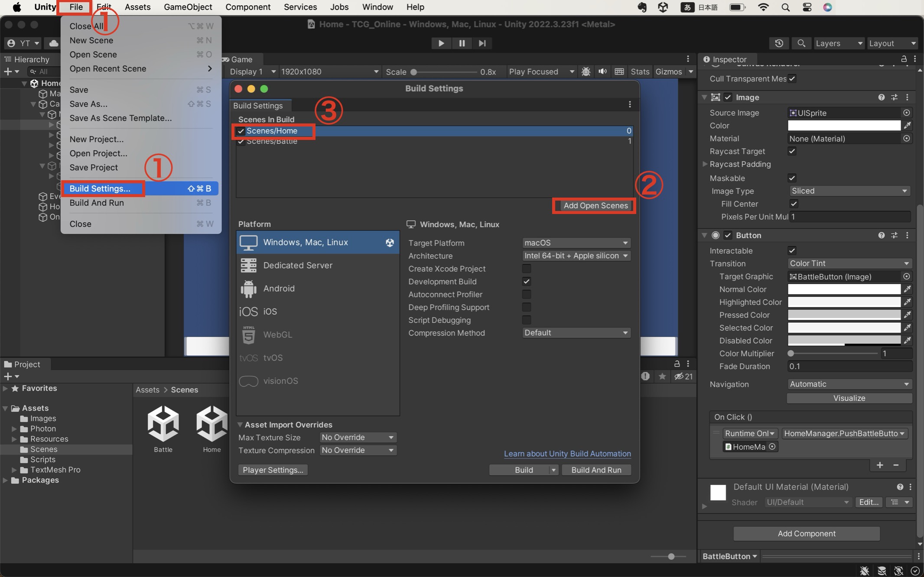The image size is (924, 577).
Task: Open Learn about Unity Build Automation link
Action: click(567, 454)
